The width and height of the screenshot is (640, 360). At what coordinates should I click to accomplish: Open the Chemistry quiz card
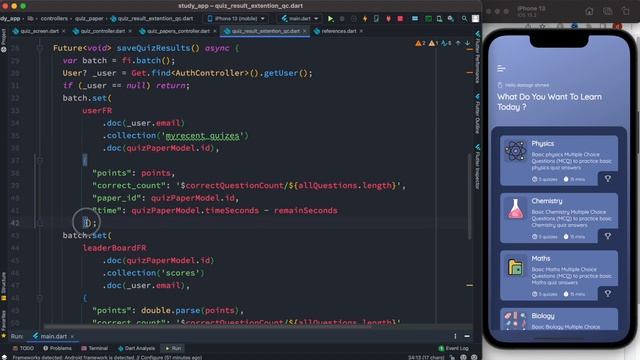tap(559, 218)
